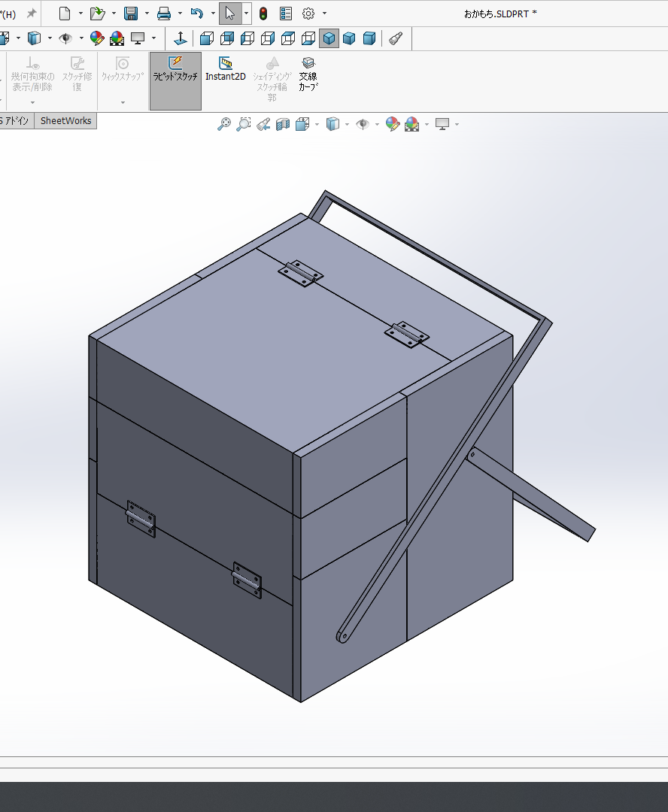Switch to Bottom standard view cube
This screenshot has width=668, height=812.
[308, 38]
